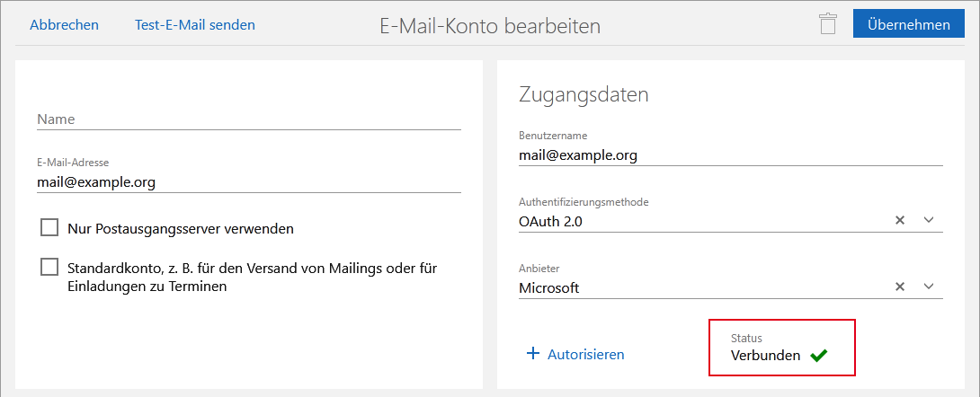This screenshot has height=397, width=980.
Task: Click the green checkmark next to Verbunden
Action: click(x=818, y=356)
